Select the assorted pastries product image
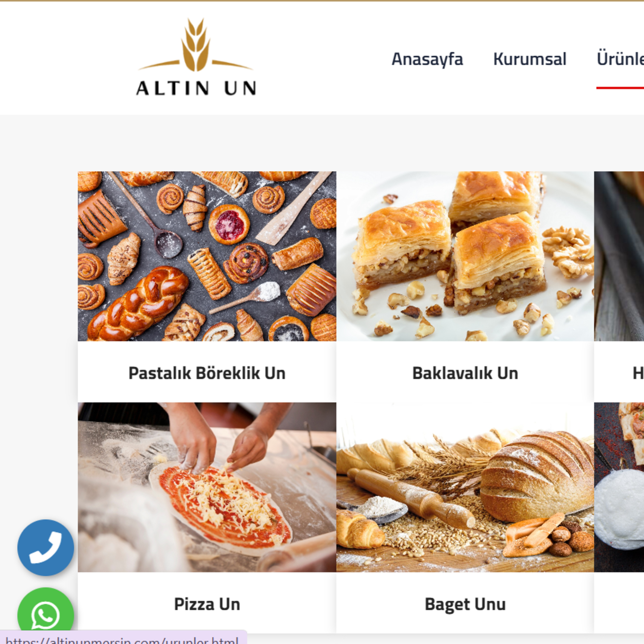Screen dimensions: 644x644 [x=207, y=256]
